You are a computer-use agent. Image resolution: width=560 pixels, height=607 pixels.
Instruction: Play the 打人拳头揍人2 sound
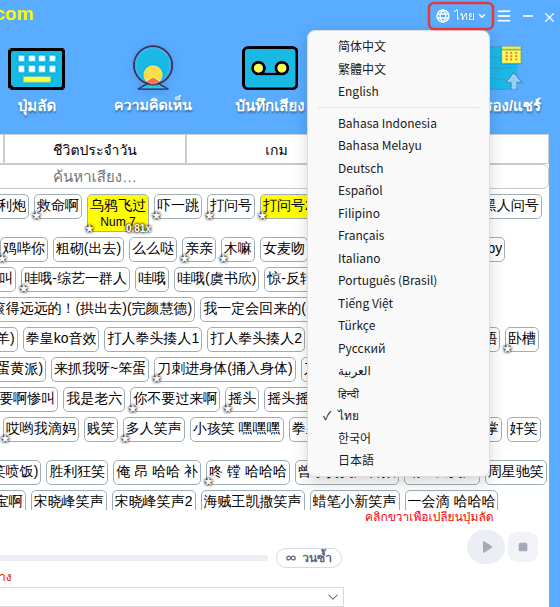(256, 339)
